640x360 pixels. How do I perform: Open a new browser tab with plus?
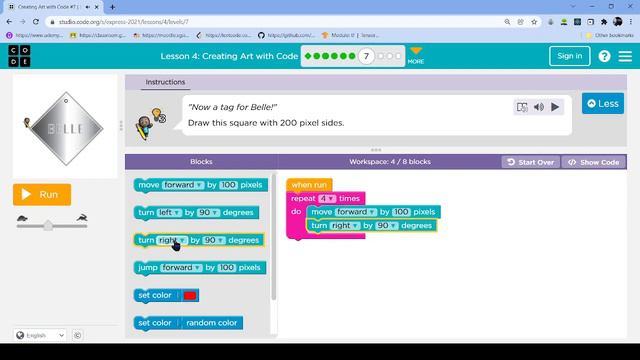click(112, 7)
